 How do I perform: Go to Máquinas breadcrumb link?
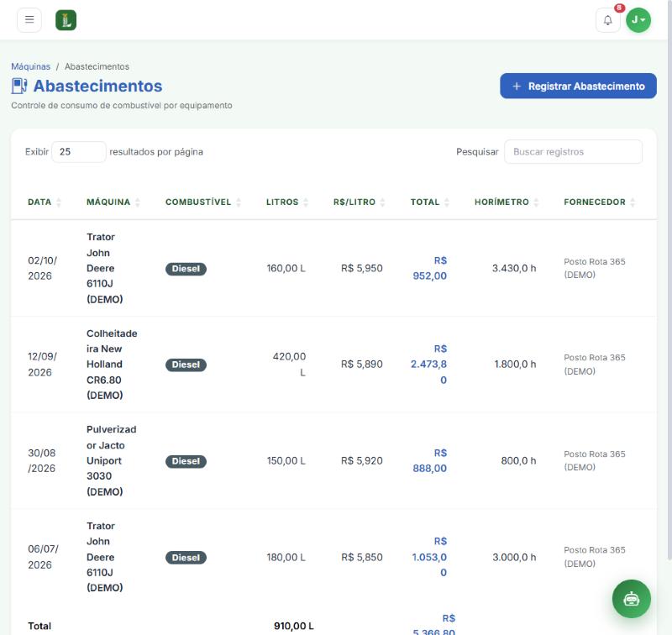(x=30, y=66)
